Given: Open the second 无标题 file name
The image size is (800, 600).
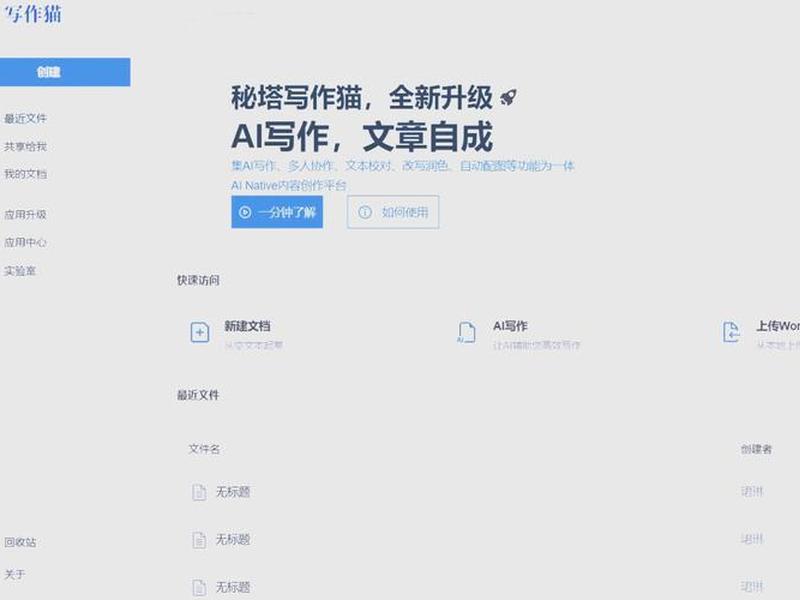Looking at the screenshot, I should 233,539.
